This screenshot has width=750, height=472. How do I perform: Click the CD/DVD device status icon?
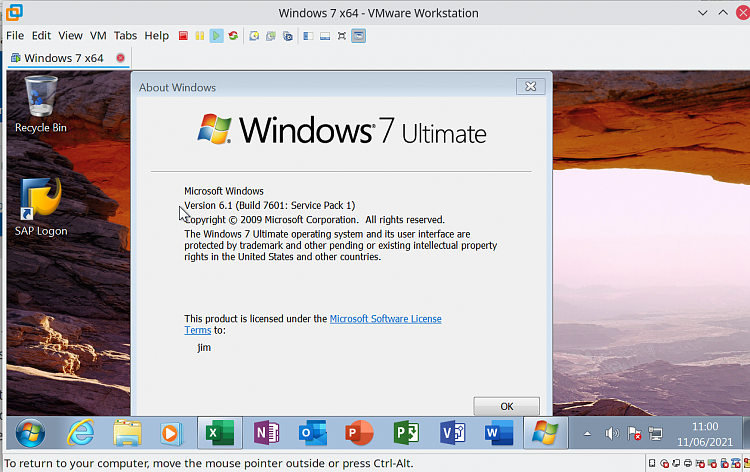point(664,463)
